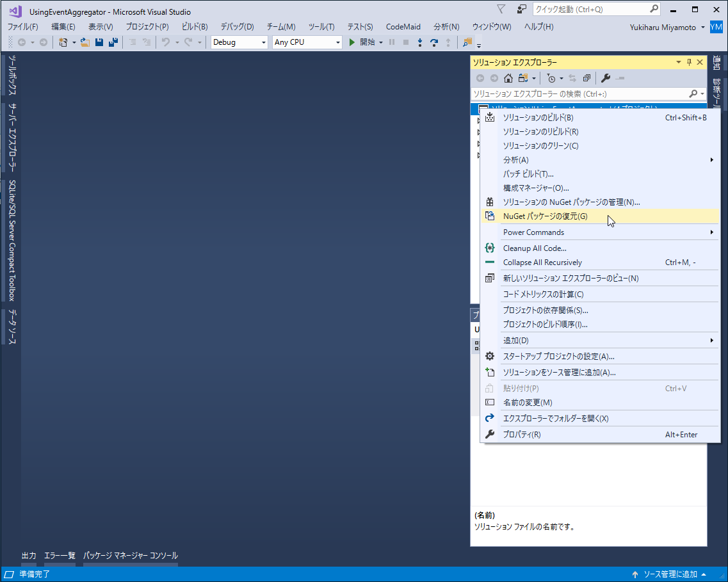Choose Collapse All Recursively

click(x=600, y=263)
